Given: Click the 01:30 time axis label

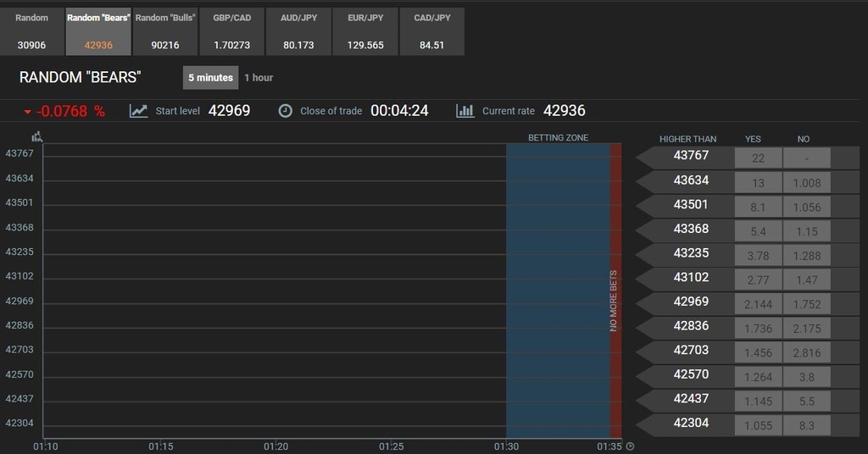Looking at the screenshot, I should [506, 446].
